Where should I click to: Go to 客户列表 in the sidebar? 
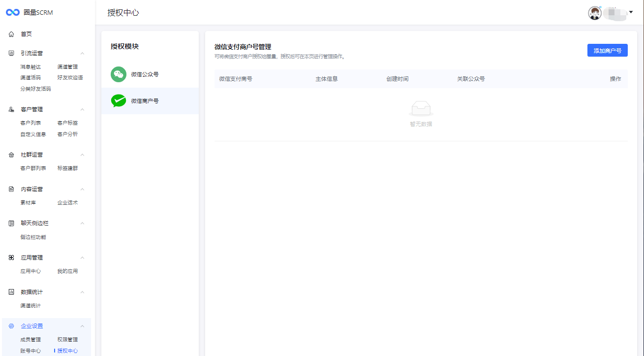point(31,123)
